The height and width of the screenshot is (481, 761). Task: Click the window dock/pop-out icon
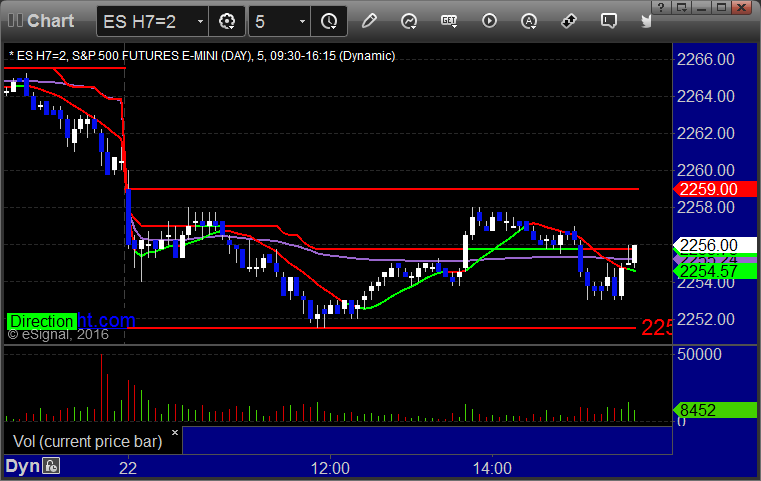[681, 7]
